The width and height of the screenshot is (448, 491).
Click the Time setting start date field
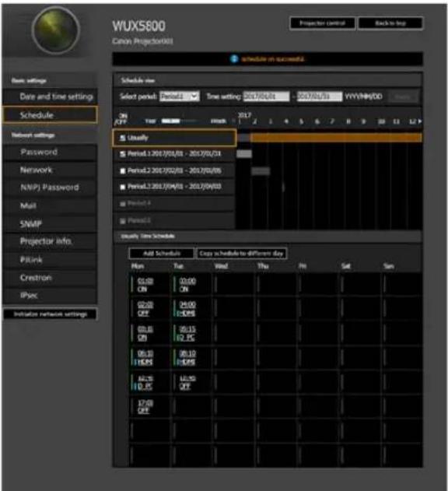267,96
